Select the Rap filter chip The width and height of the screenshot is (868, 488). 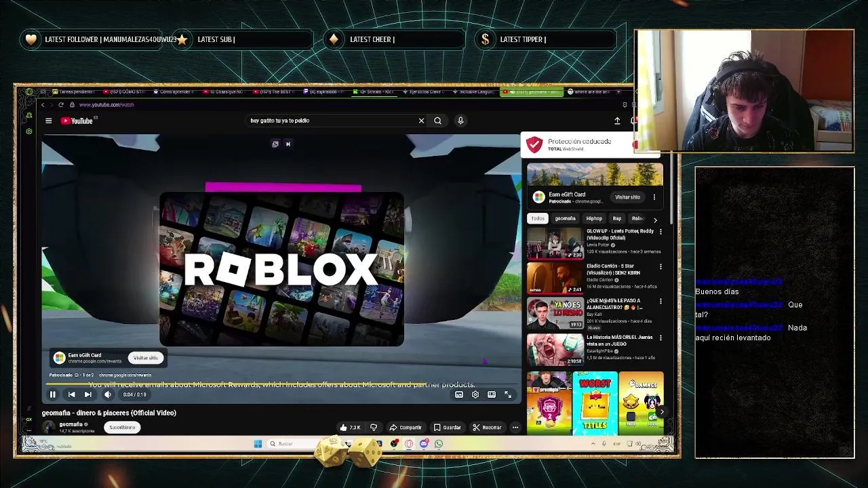pyautogui.click(x=617, y=218)
